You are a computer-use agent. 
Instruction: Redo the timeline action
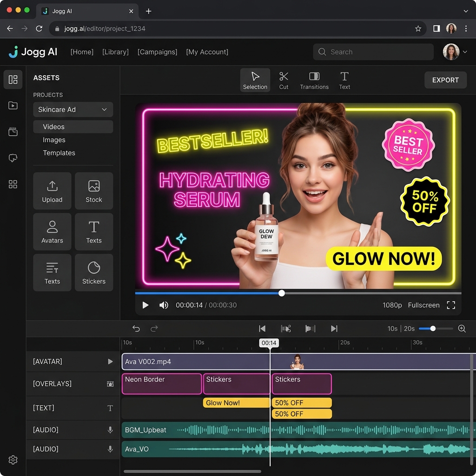154,329
